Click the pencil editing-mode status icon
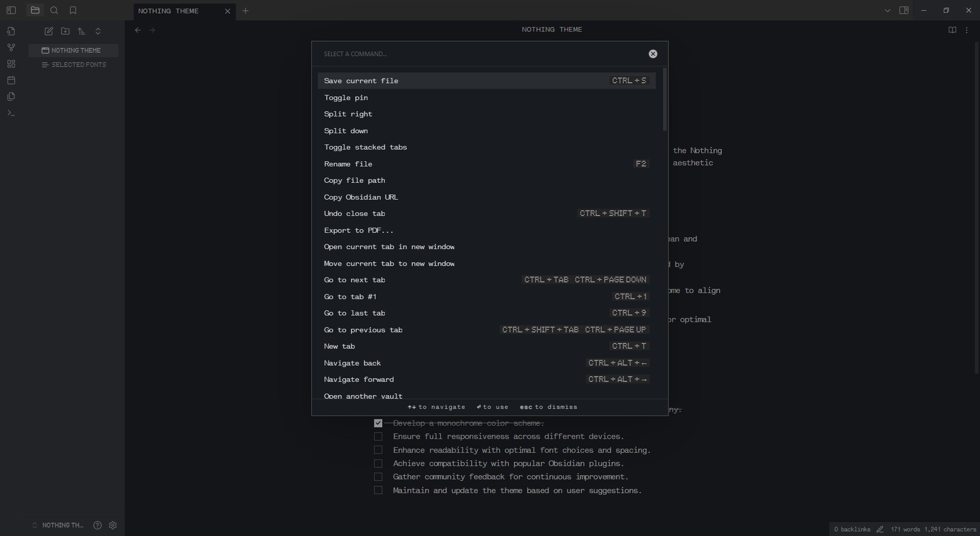The width and height of the screenshot is (980, 536). (x=880, y=529)
